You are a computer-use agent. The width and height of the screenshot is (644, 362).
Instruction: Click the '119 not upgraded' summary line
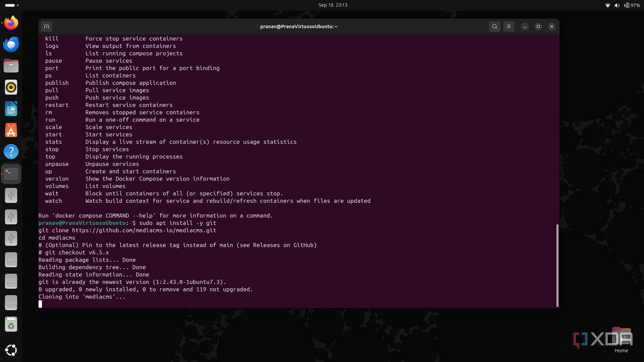coord(146,289)
